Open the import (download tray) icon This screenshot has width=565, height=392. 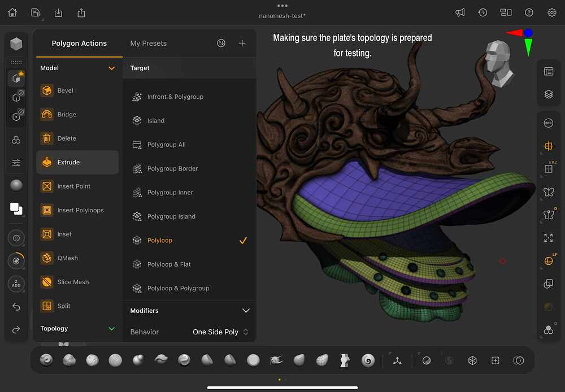(58, 13)
